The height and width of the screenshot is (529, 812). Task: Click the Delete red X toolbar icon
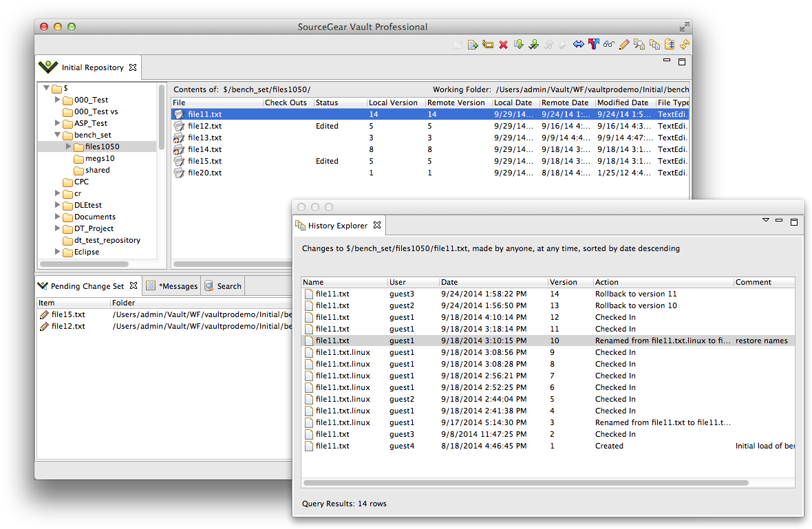(503, 44)
